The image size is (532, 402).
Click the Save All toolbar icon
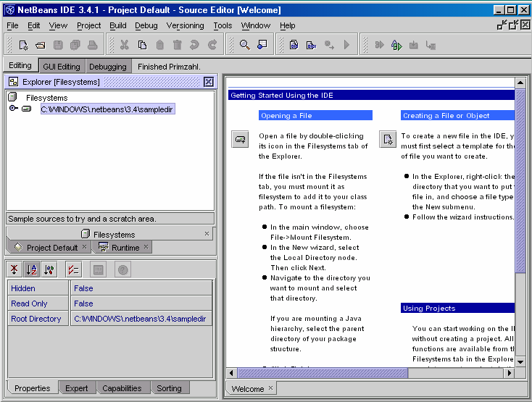75,45
